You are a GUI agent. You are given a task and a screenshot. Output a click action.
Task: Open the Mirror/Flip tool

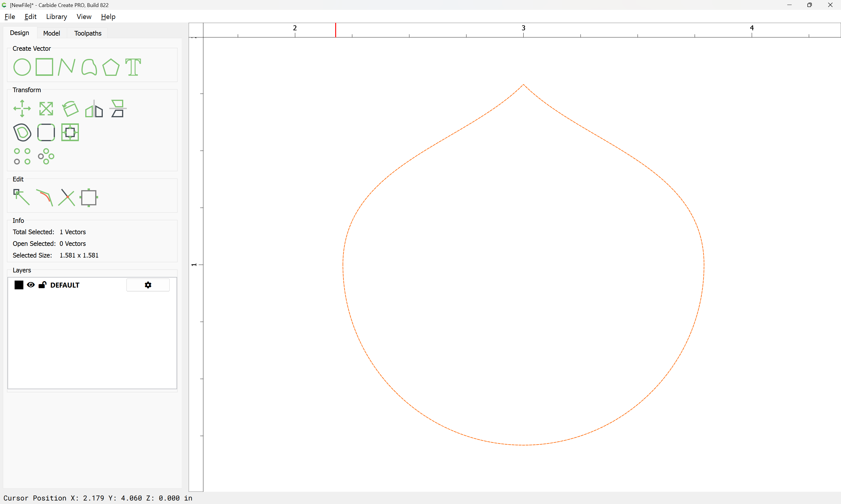tap(94, 109)
